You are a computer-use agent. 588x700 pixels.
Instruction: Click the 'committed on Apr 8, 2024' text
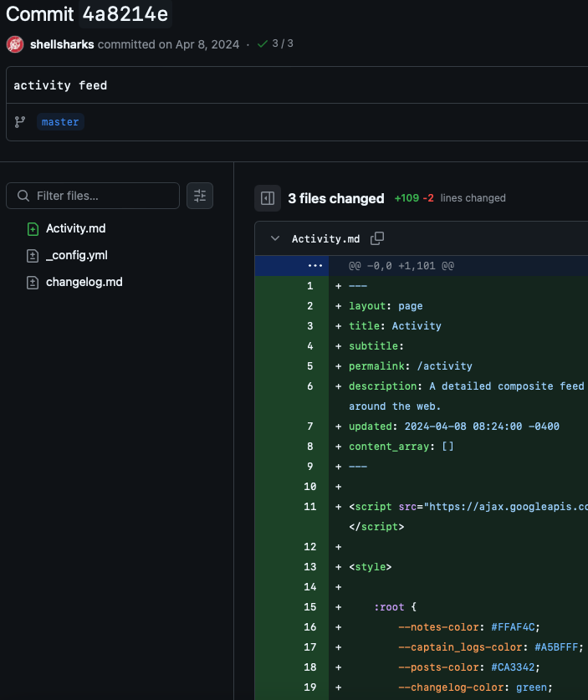(x=168, y=44)
